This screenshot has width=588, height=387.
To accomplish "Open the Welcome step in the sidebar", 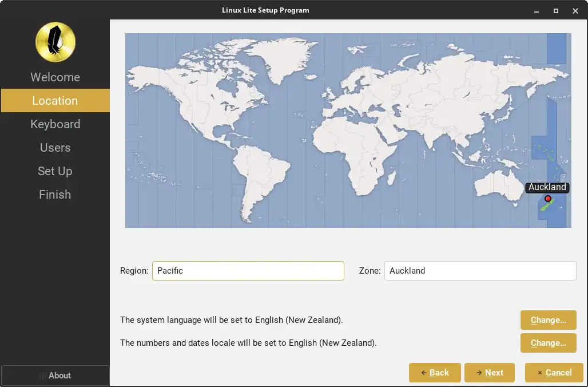I will click(55, 77).
